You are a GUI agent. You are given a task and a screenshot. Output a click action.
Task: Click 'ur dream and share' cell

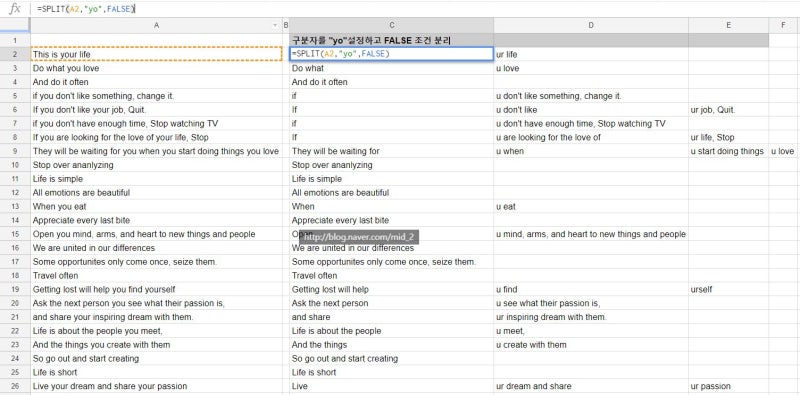tap(591, 386)
